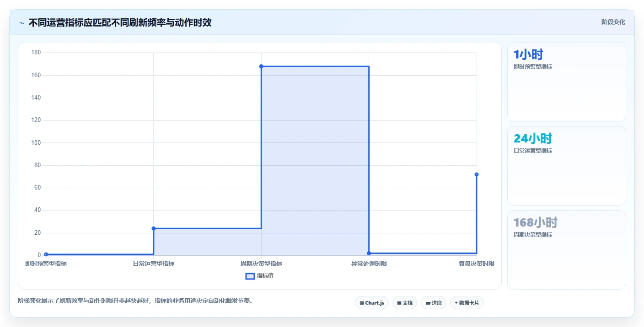Screen dimensions: 644x327
Task: Click the y-axis value 180
Action: [x=36, y=53]
